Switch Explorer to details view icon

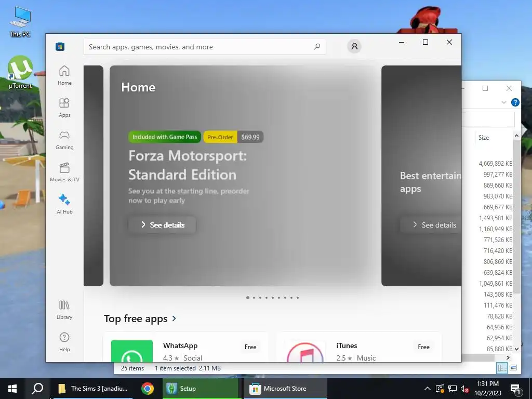(502, 368)
